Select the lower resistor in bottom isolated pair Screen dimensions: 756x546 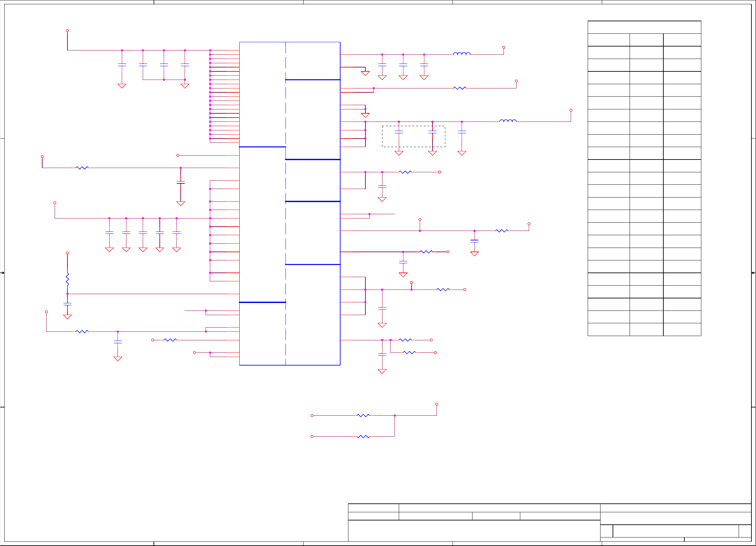click(x=363, y=436)
